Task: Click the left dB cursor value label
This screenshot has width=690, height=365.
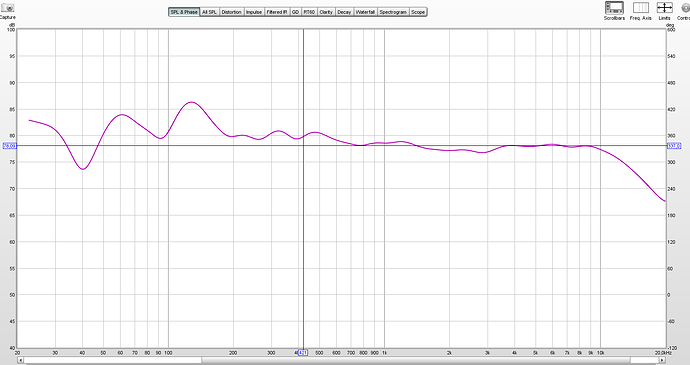Action: point(10,146)
